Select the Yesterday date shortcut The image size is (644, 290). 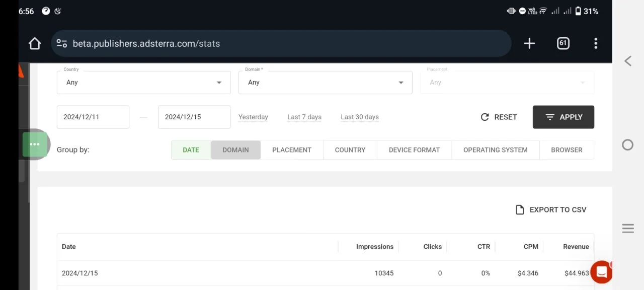[253, 117]
